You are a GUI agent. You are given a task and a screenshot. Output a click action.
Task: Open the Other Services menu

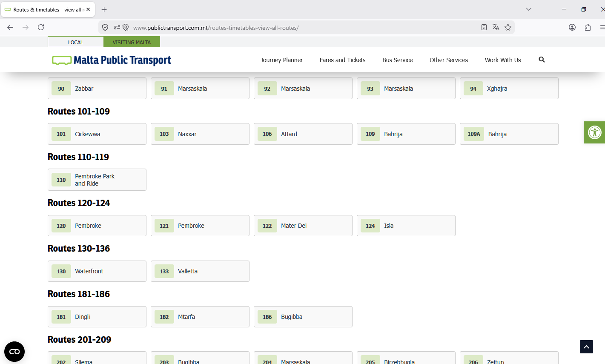[449, 60]
